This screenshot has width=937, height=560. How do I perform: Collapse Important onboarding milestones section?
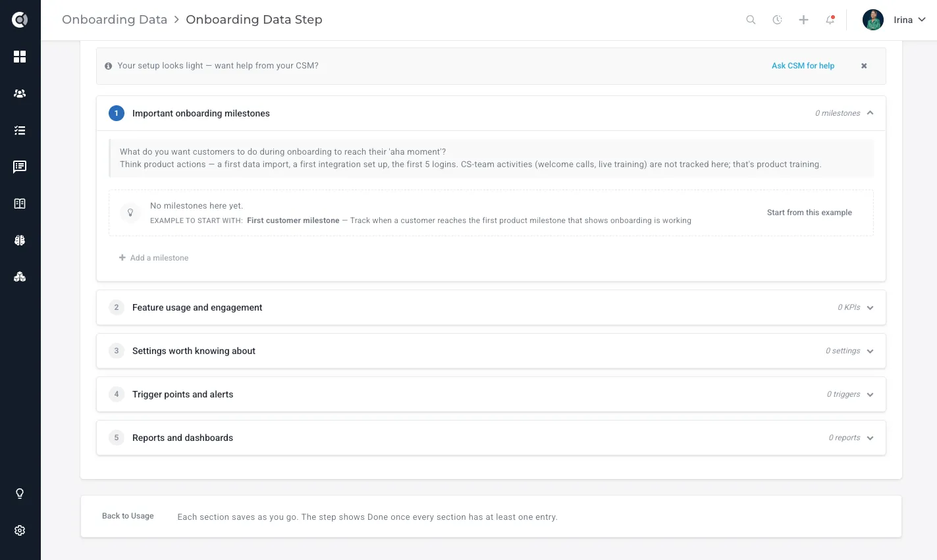click(870, 113)
